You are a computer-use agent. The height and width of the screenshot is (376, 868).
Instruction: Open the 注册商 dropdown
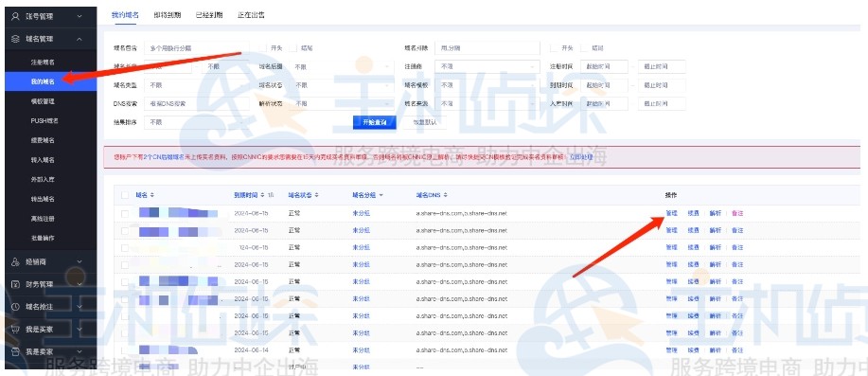point(487,67)
